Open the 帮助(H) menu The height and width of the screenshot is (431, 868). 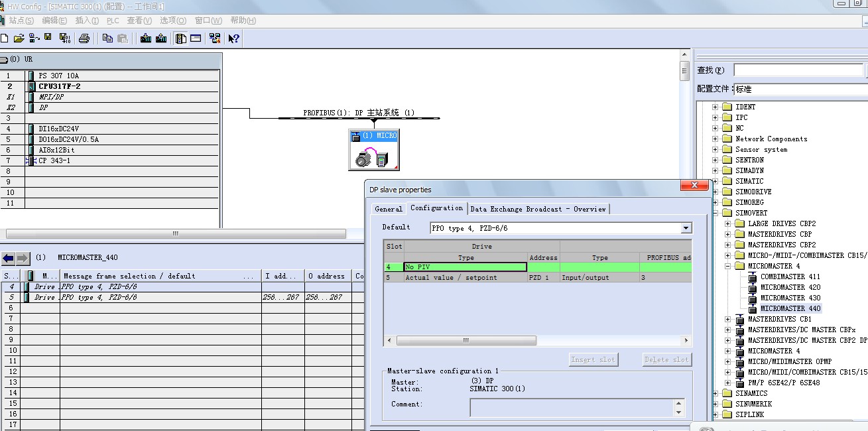click(x=243, y=21)
